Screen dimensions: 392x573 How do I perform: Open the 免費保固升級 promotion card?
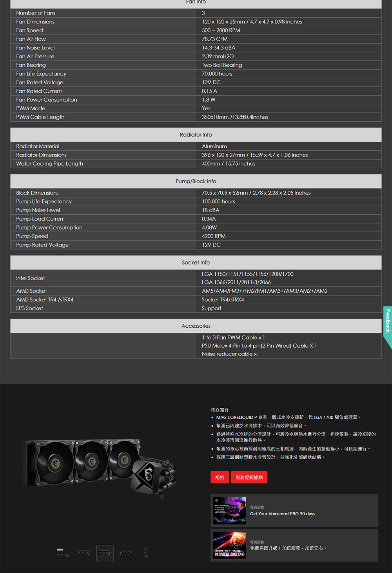click(294, 546)
